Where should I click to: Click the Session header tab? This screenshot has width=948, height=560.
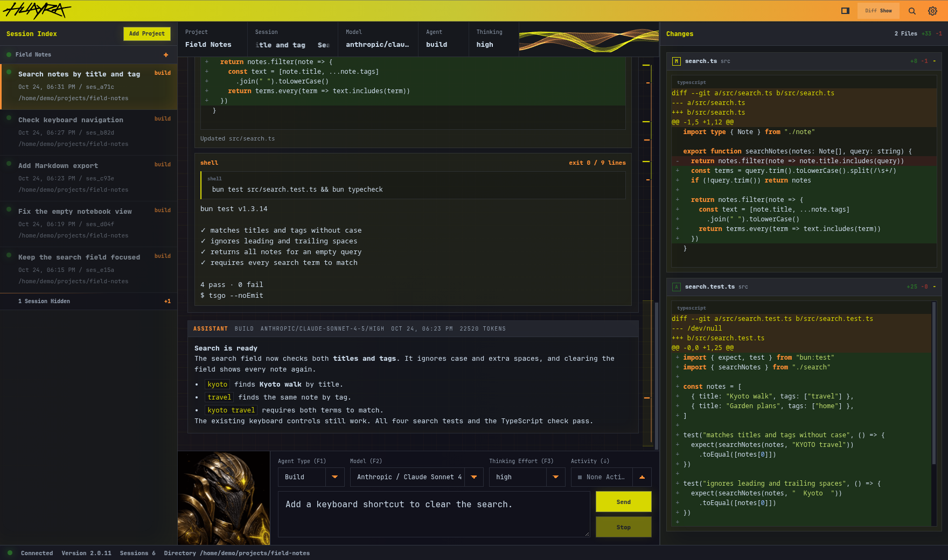tap(292, 39)
